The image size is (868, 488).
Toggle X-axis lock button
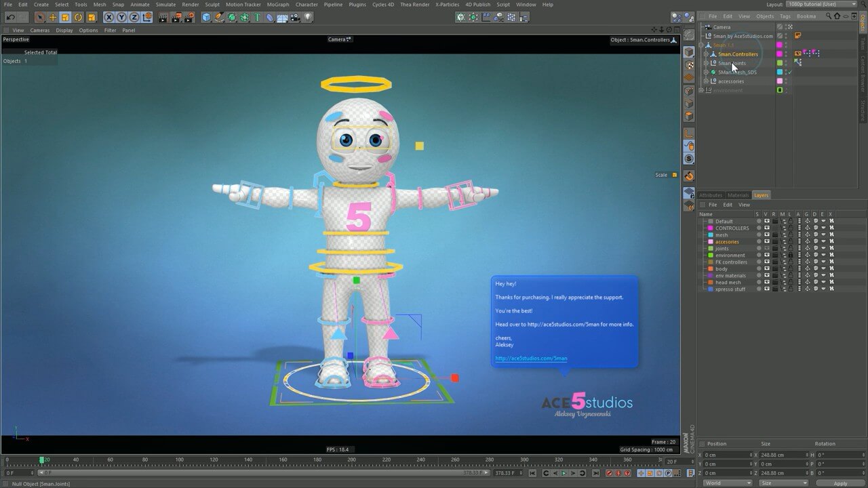[108, 17]
